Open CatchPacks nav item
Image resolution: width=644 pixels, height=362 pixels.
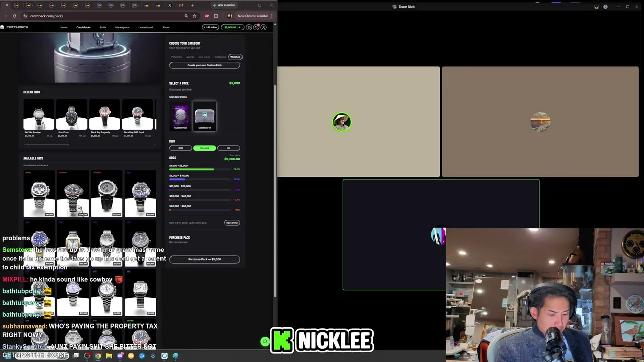tap(84, 27)
